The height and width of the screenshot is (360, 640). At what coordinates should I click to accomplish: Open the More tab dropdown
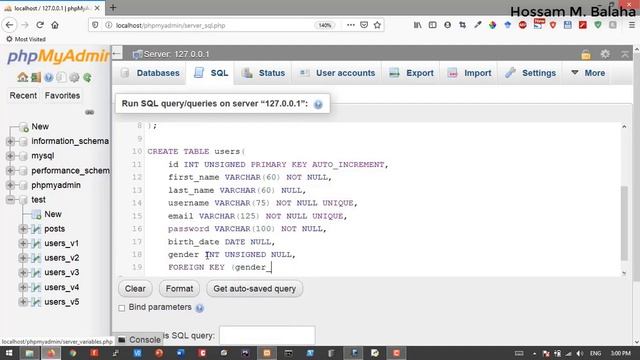pos(588,73)
